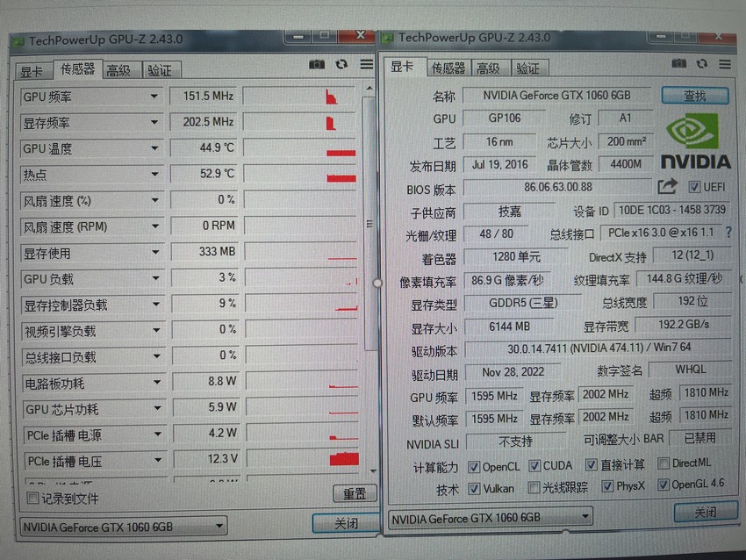
Task: Open the hamburger menu in the right GPU-Z window
Action: tap(725, 64)
